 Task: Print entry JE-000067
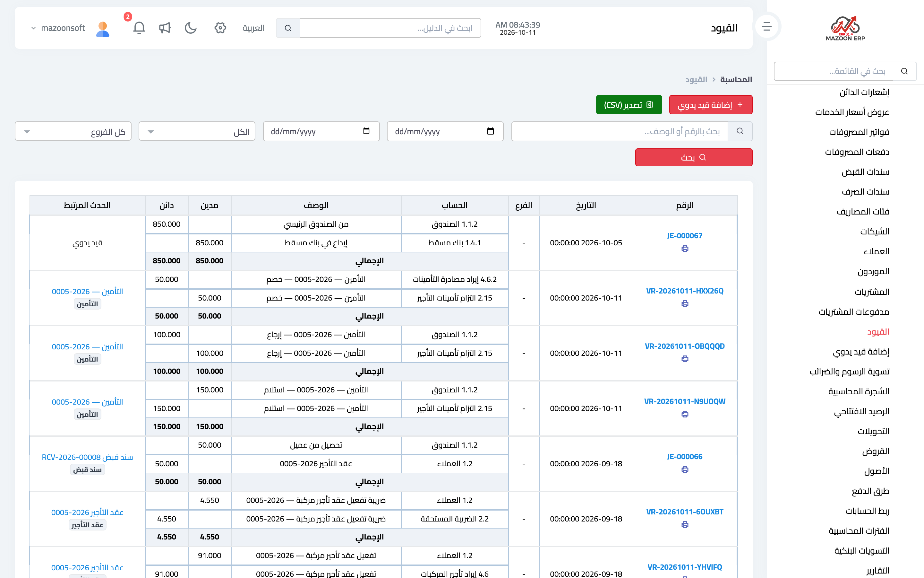point(685,249)
